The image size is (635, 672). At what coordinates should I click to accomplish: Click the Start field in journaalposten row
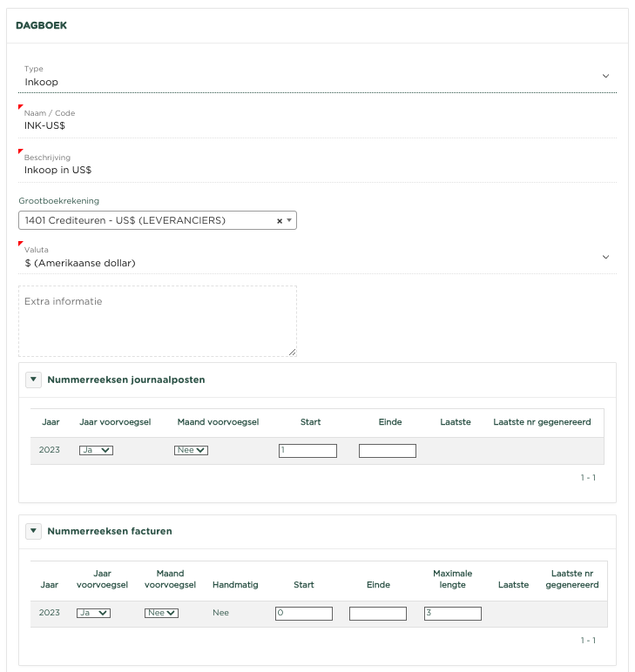coord(307,451)
